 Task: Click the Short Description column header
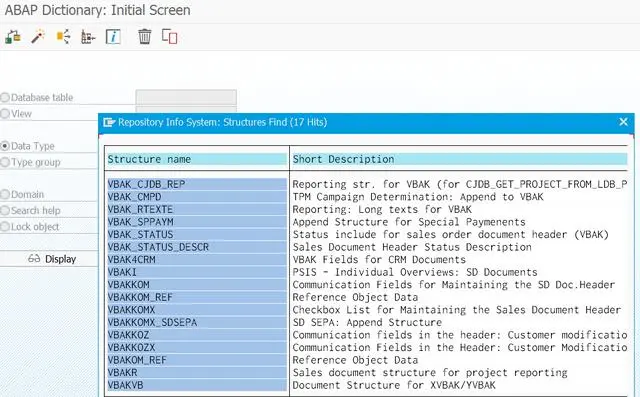[460, 159]
